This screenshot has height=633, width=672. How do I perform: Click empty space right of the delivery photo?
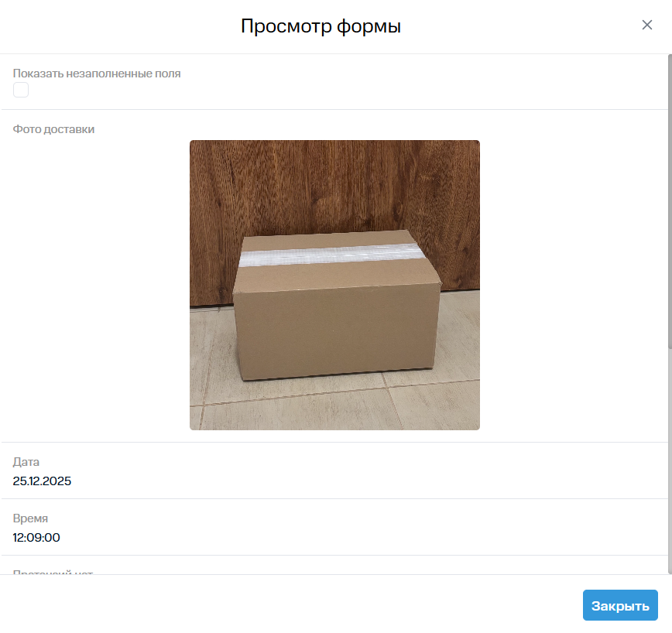tap(572, 285)
